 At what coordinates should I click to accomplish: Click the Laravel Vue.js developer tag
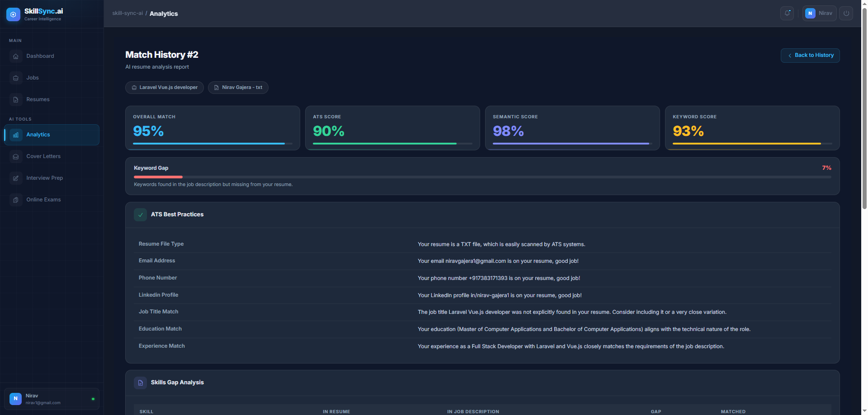click(165, 88)
